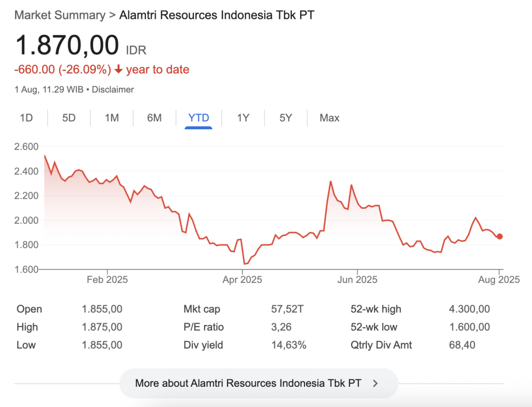Click the Mkt cap value 57,52T
532x407 pixels.
(287, 309)
